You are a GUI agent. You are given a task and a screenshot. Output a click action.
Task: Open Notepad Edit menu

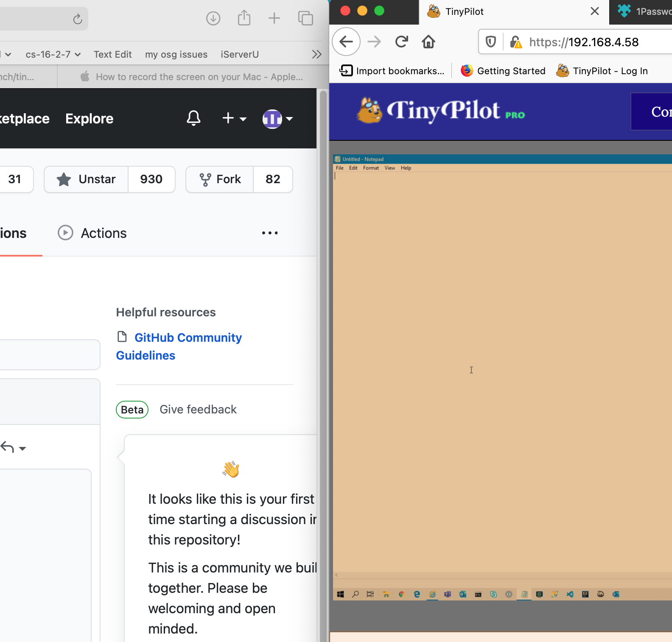click(x=353, y=168)
